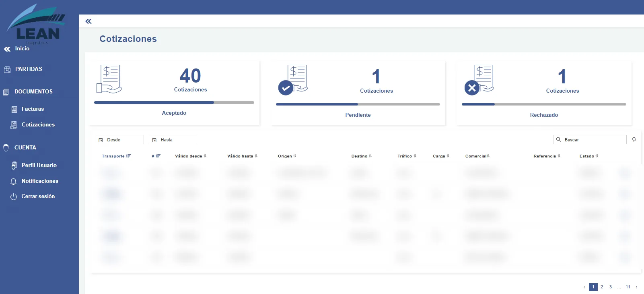
Task: Sort table by Tráfico column
Action: click(407, 156)
